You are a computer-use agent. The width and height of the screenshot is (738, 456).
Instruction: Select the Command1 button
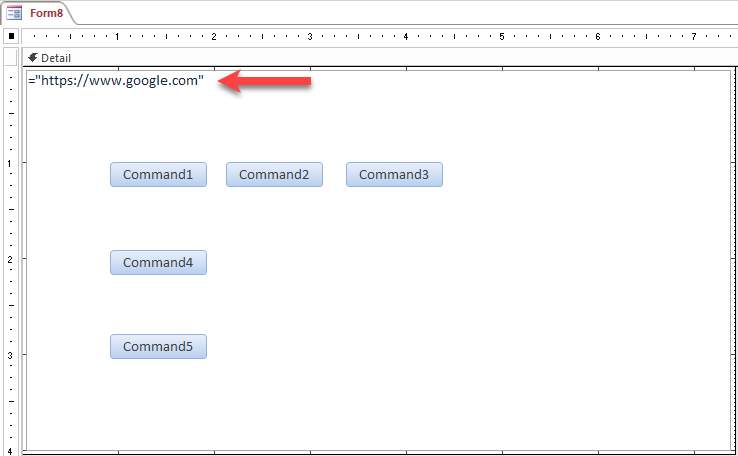tap(158, 175)
